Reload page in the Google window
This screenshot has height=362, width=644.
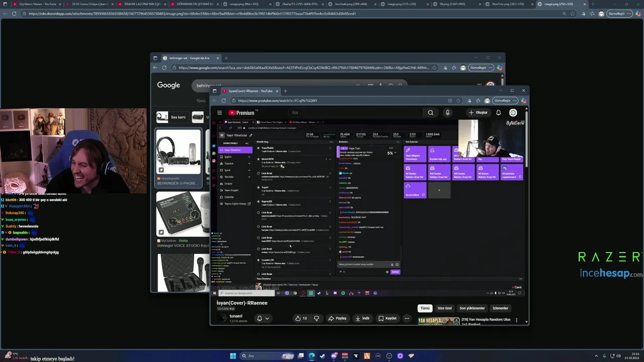point(164,67)
